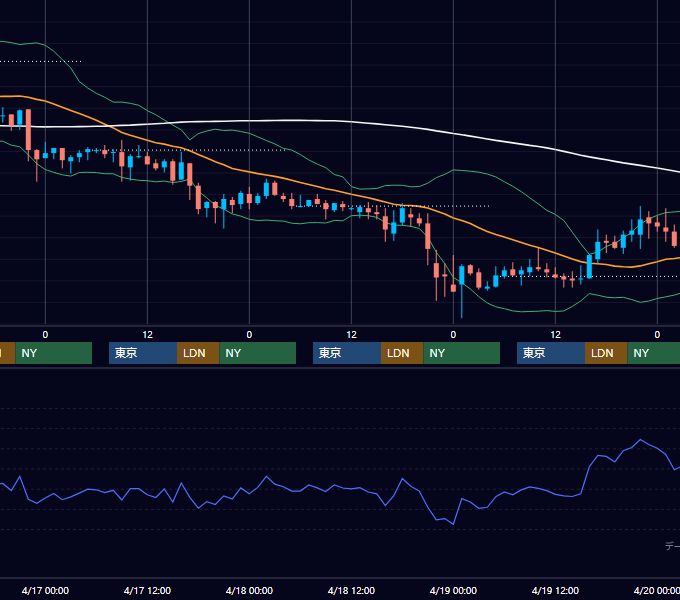Click the 4/18 00:00 date label
This screenshot has width=680, height=600.
[249, 590]
